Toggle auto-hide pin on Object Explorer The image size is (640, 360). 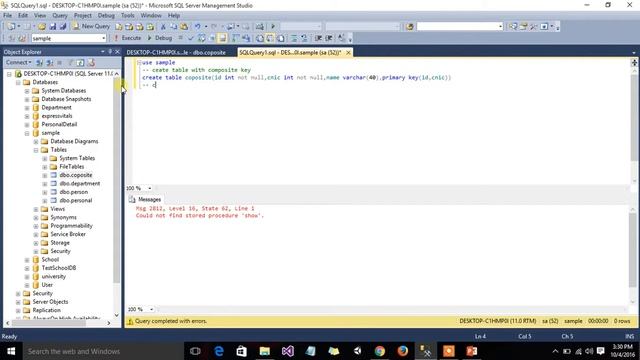click(x=110, y=52)
